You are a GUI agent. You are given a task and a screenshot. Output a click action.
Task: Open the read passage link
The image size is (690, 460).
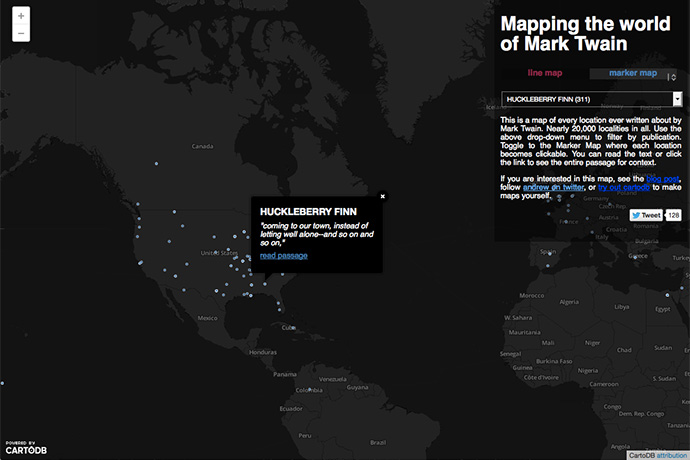pos(283,256)
